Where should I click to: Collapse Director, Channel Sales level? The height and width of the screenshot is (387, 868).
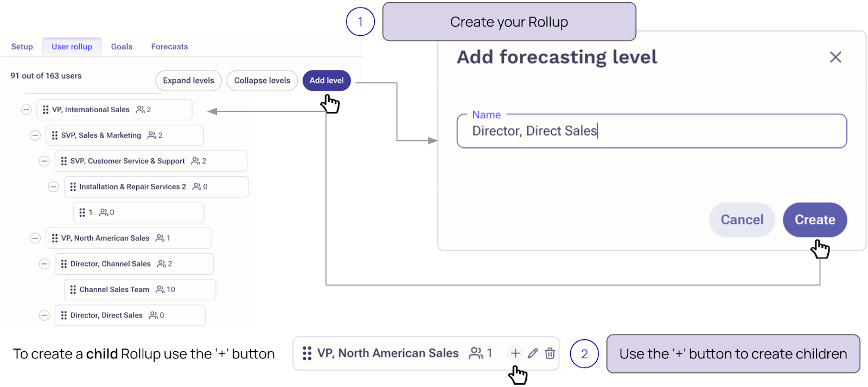coord(44,264)
